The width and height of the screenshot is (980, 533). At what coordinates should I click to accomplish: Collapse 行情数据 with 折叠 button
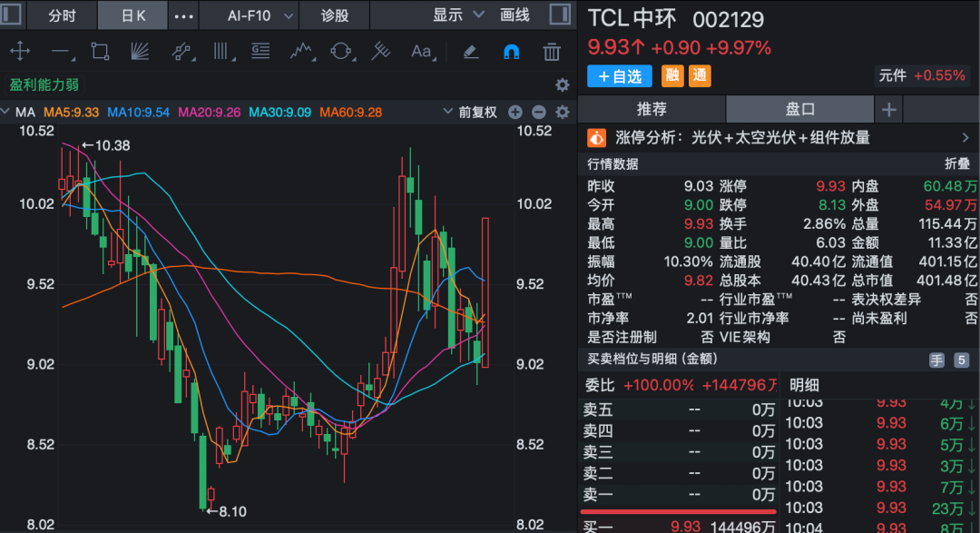tap(957, 164)
